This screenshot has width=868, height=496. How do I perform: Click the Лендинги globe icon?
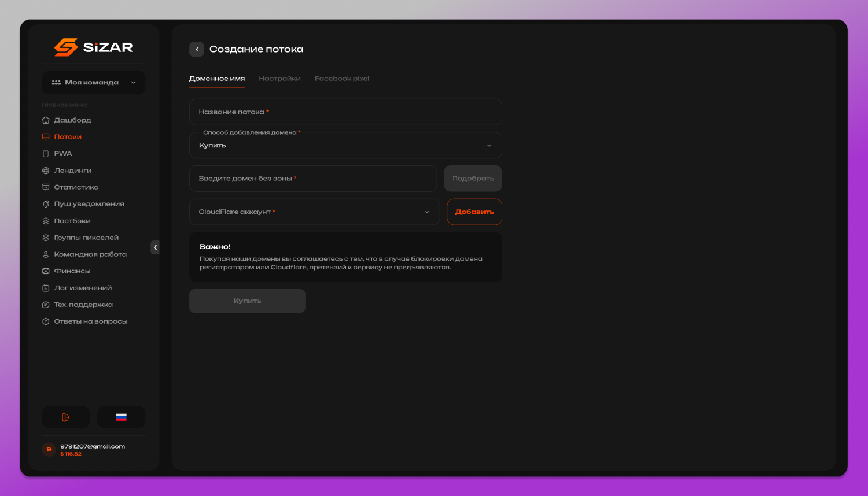[46, 171]
